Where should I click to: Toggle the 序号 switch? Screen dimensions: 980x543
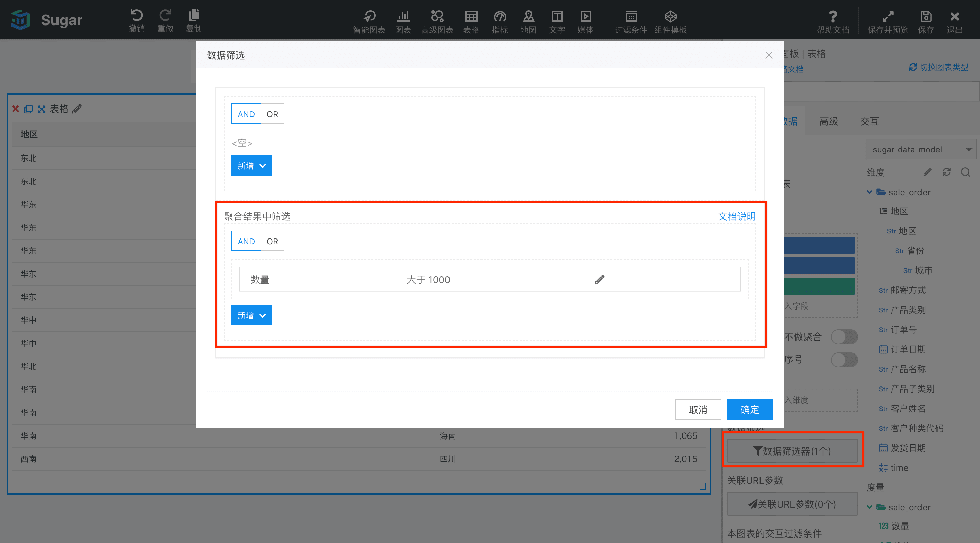844,360
